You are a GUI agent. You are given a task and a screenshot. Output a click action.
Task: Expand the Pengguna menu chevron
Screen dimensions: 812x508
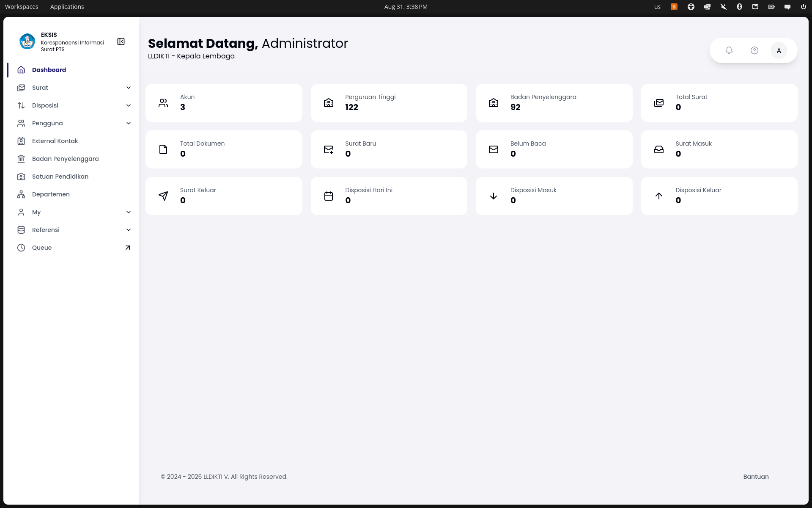click(129, 123)
